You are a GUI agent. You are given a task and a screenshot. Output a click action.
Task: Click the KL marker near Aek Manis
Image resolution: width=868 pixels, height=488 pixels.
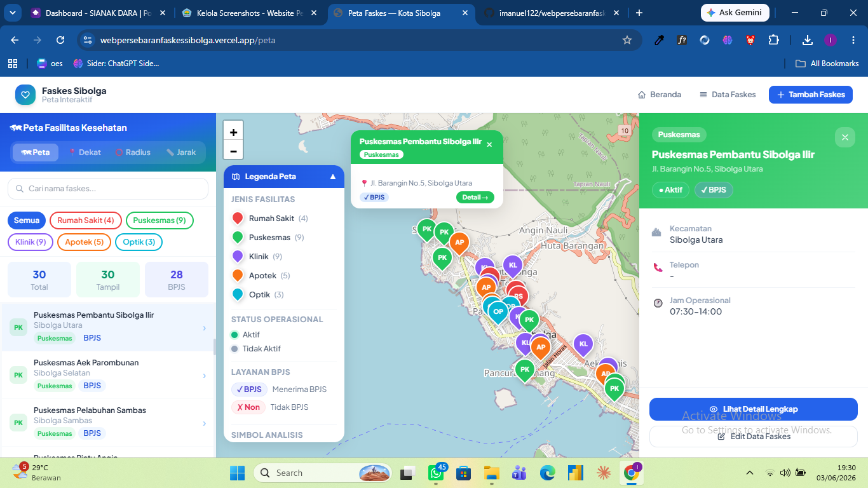click(583, 345)
